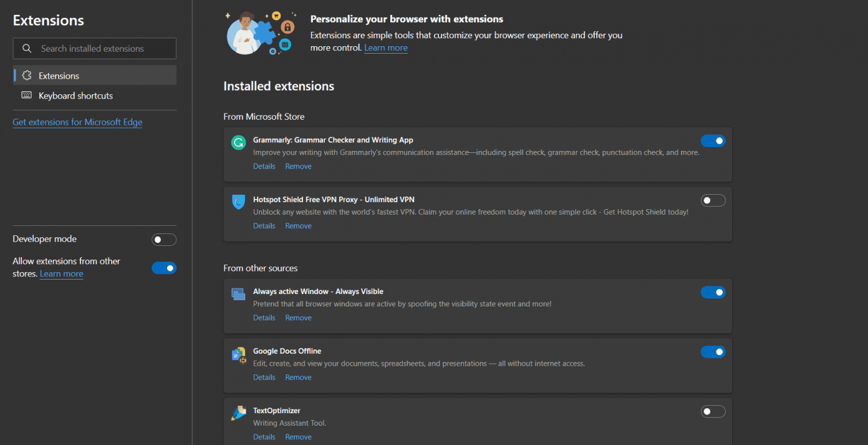The height and width of the screenshot is (445, 868).
Task: Click the Grammarly extension icon
Action: tap(238, 142)
